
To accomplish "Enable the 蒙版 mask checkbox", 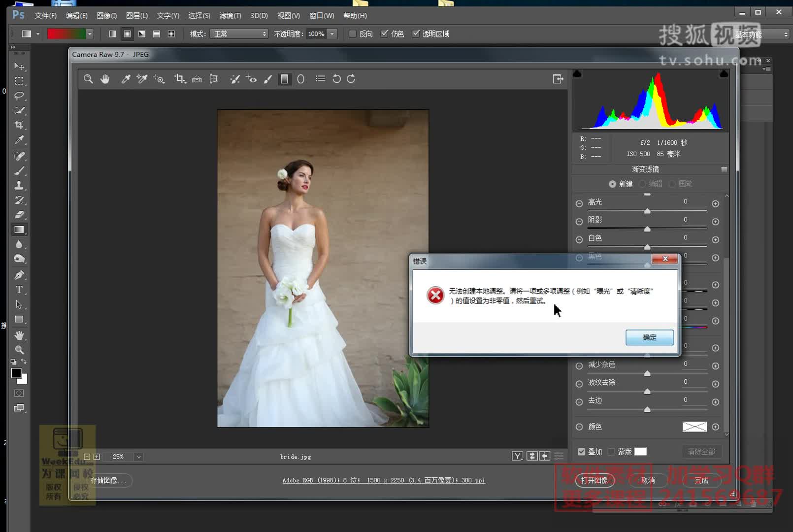I will tap(611, 452).
